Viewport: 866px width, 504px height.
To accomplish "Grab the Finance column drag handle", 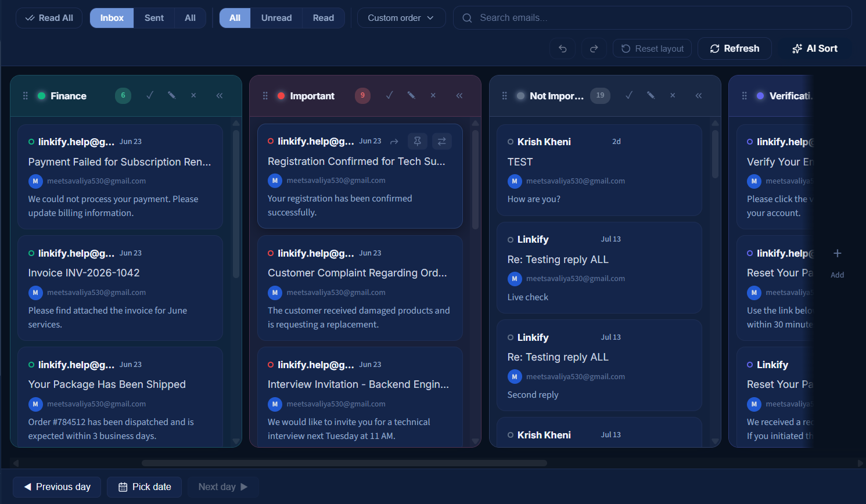I will point(26,96).
